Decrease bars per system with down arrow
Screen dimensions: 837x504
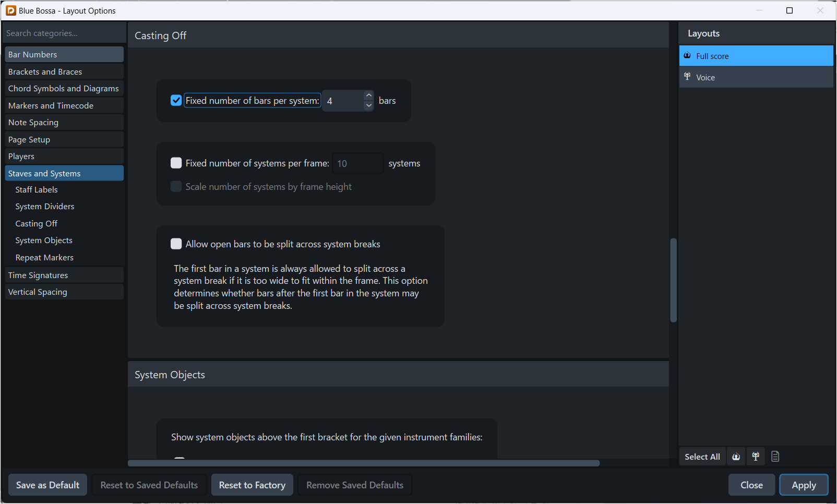pos(369,105)
